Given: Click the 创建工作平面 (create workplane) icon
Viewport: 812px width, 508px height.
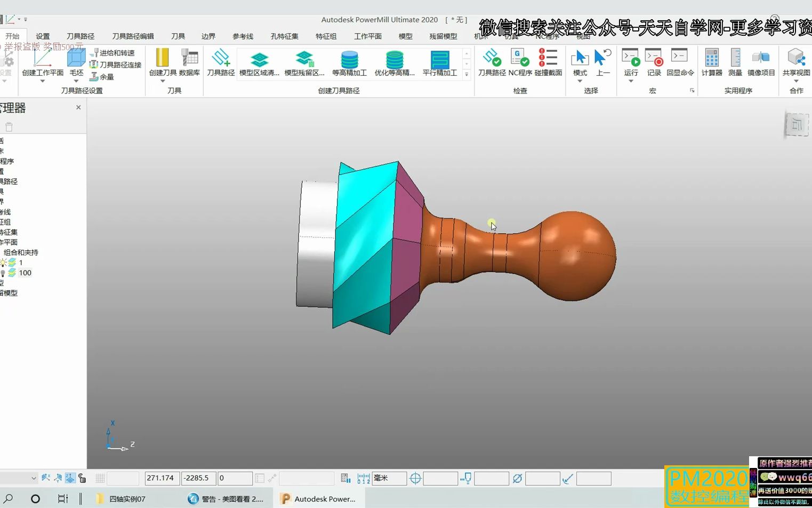Looking at the screenshot, I should 43,57.
